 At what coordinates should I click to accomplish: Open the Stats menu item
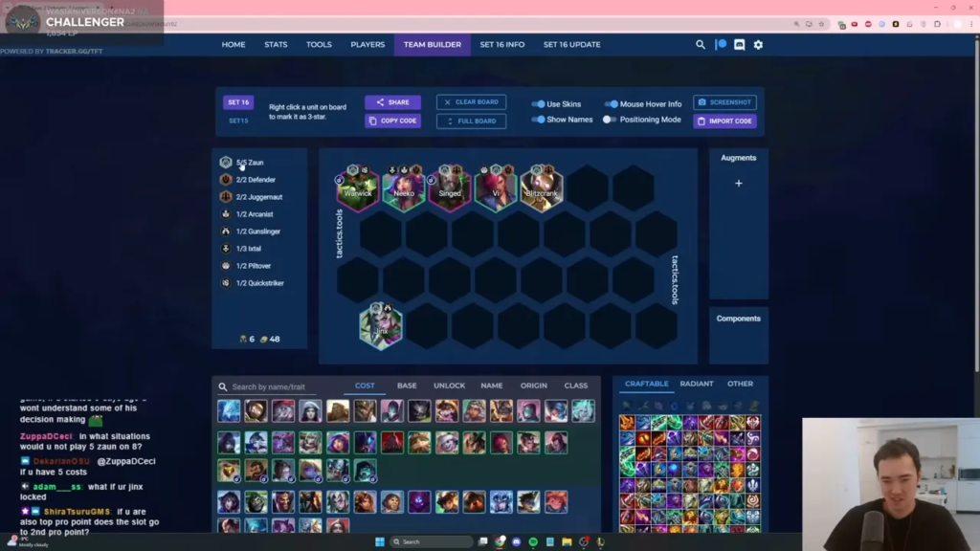[x=276, y=45]
